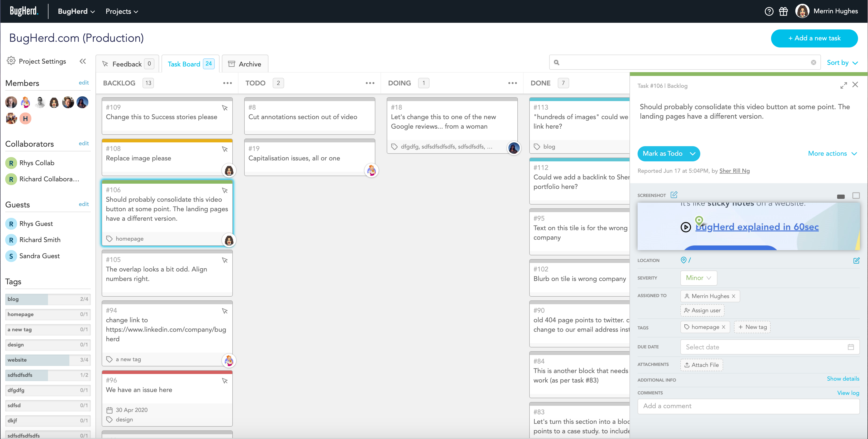Click the location pin icon next to slash
This screenshot has width=868, height=439.
[683, 260]
